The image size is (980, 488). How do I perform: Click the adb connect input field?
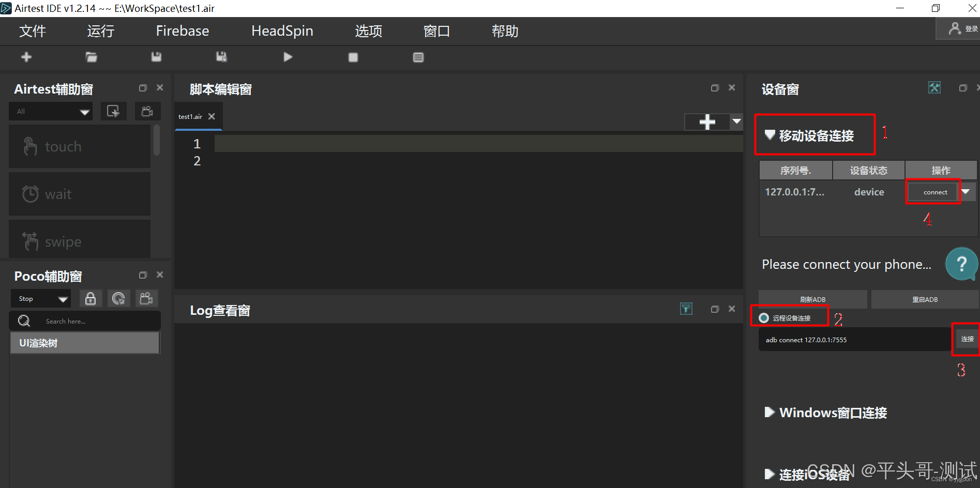click(854, 340)
